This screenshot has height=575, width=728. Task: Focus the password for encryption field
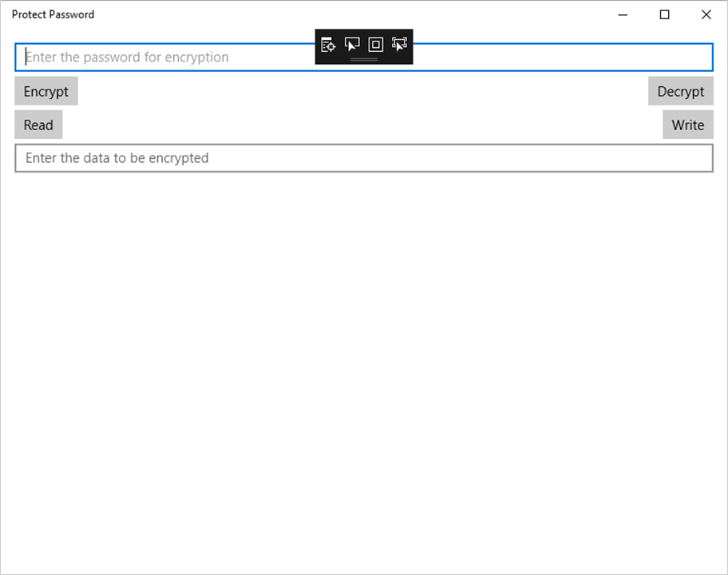click(364, 57)
